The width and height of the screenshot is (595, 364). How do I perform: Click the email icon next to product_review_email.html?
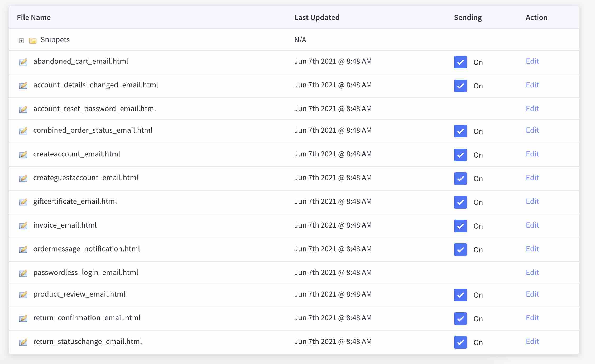pos(23,294)
